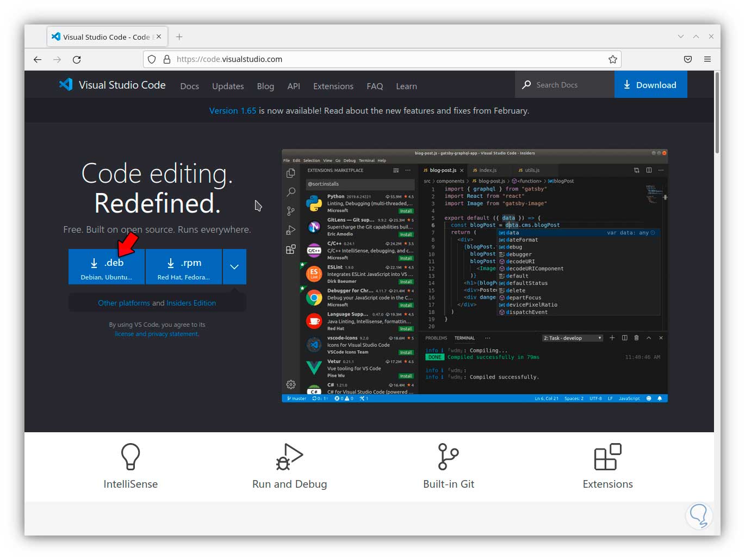
Task: Open the Other platforms link
Action: (123, 303)
